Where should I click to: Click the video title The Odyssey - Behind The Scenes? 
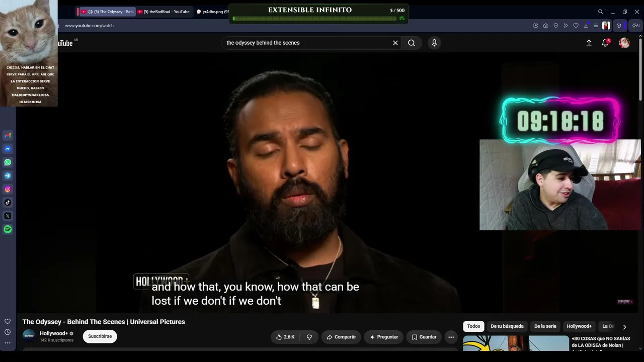click(104, 322)
